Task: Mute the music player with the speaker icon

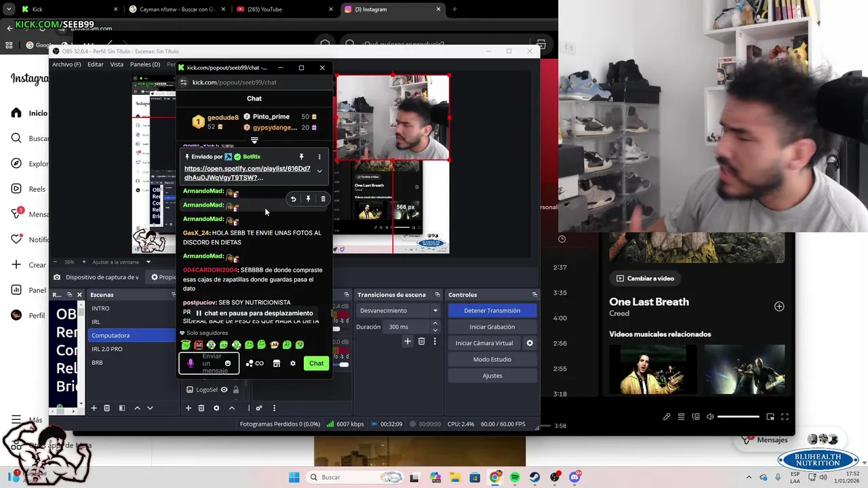Action: tap(710, 417)
